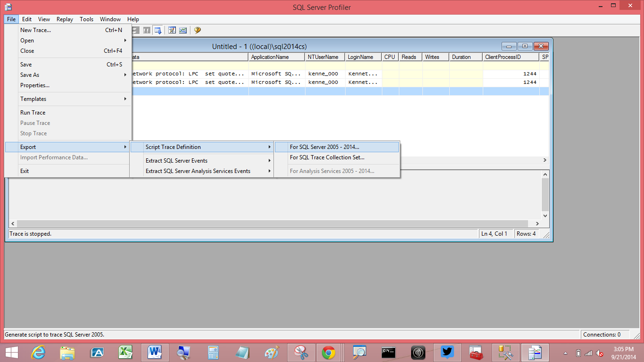Choose Exit from the File menu
The width and height of the screenshot is (644, 362).
pyautogui.click(x=68, y=171)
